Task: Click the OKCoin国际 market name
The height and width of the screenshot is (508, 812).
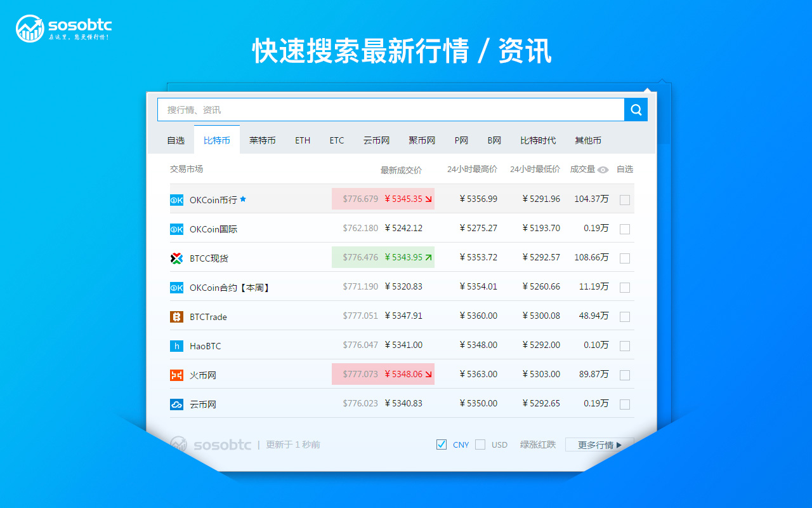Action: click(x=213, y=229)
